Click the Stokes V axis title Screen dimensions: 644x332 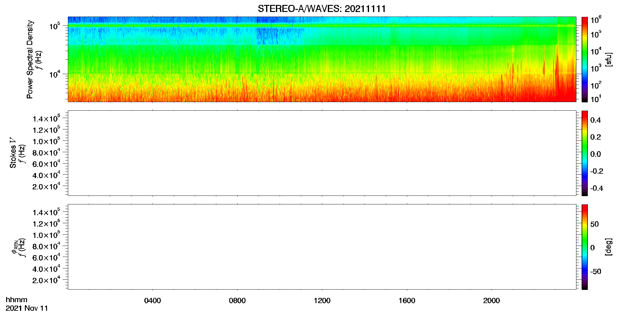coord(13,153)
